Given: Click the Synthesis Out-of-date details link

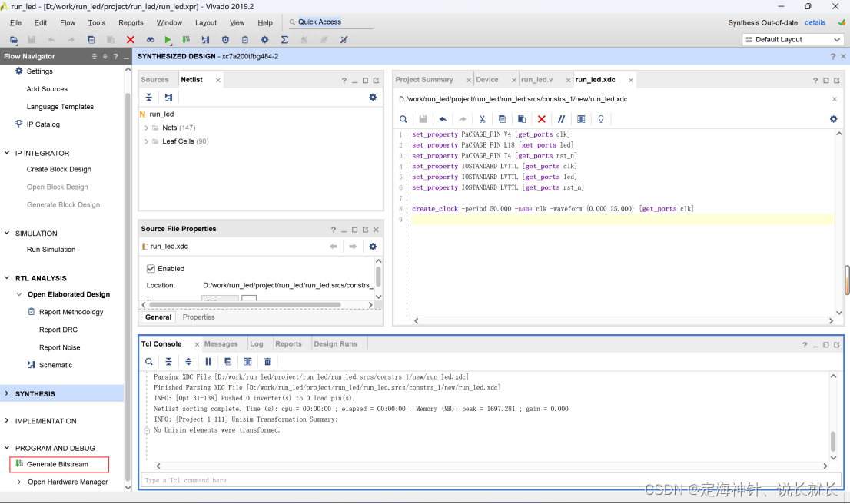Looking at the screenshot, I should coord(815,23).
